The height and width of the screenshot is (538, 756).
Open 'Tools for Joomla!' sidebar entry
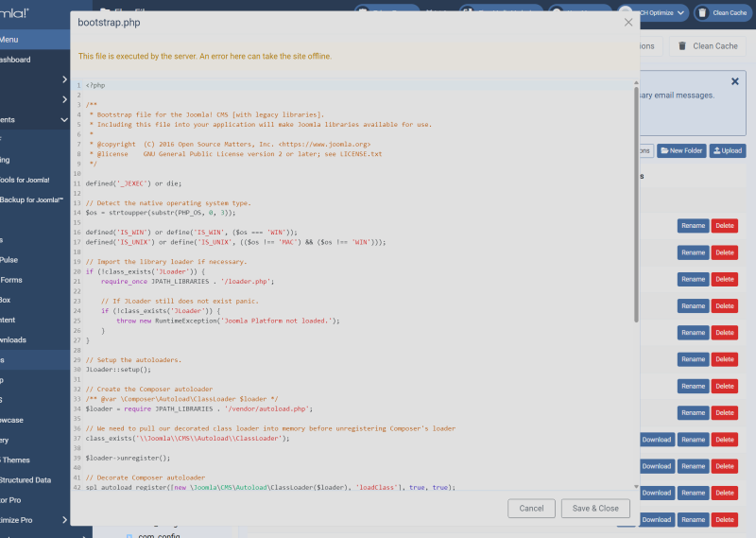pyautogui.click(x=25, y=180)
